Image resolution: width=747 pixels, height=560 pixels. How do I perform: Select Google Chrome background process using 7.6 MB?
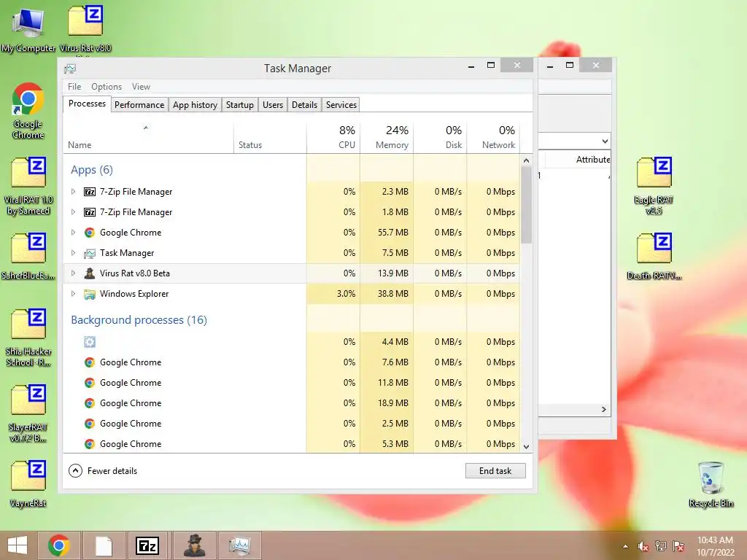292,362
